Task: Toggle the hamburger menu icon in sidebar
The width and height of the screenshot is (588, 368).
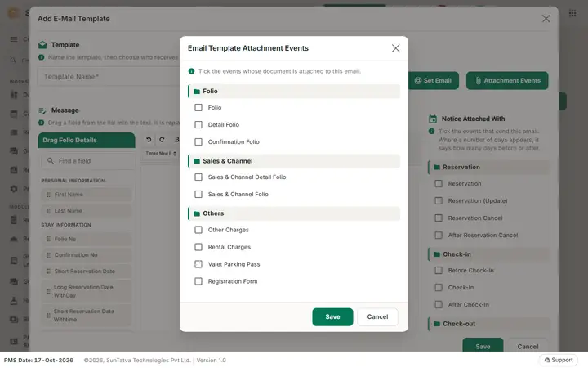Action: coord(14,39)
